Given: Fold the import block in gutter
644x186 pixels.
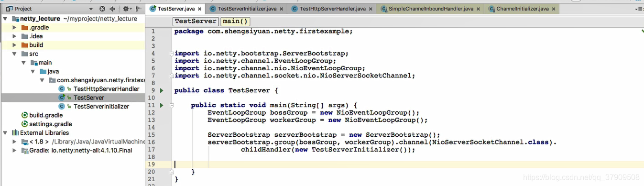Looking at the screenshot, I should [172, 54].
